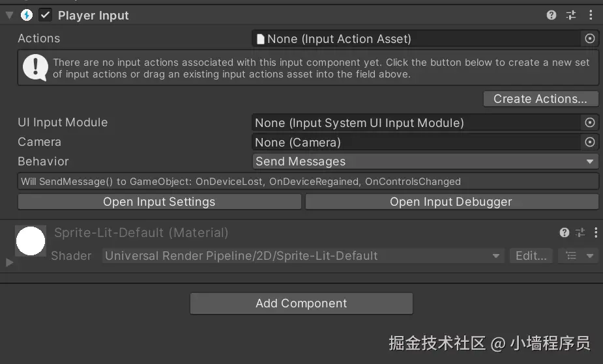Open Player Input three-dot context menu
603x364 pixels.
point(591,15)
